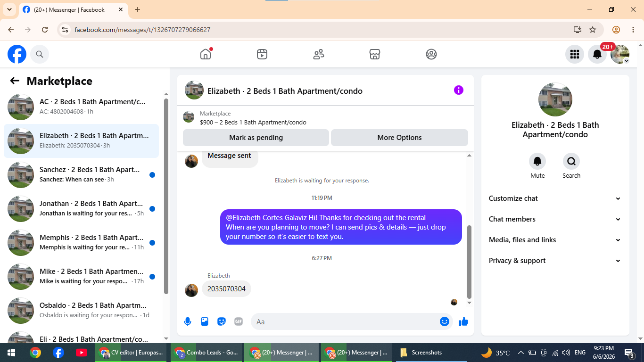Click the More Options button
The image size is (644, 362).
399,138
